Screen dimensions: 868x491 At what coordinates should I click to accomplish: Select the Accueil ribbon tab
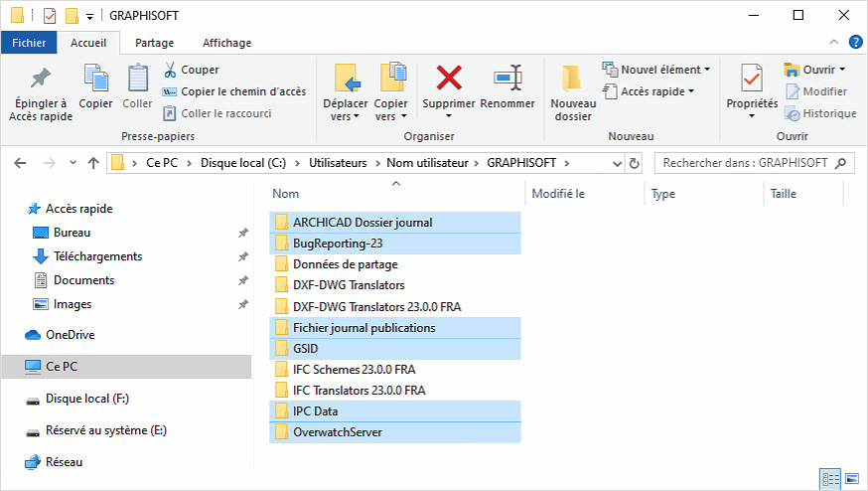click(88, 43)
